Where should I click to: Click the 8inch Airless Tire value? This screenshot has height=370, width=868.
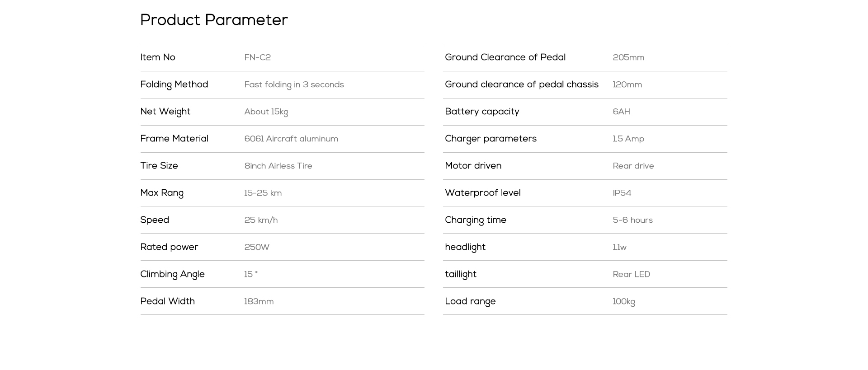[x=278, y=166]
